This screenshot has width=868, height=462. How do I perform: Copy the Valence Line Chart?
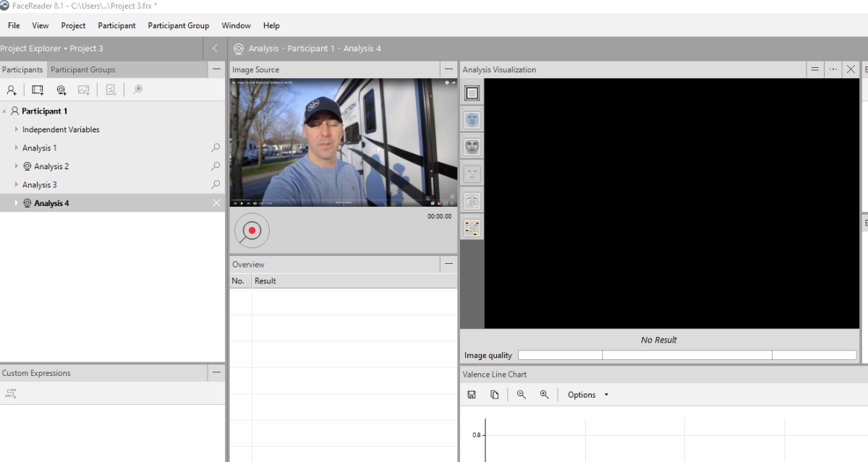coord(495,395)
